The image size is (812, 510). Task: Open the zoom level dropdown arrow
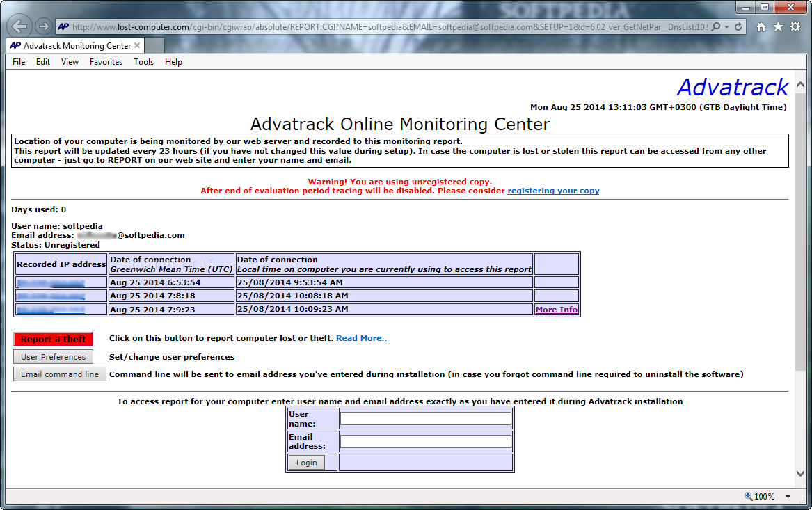[x=788, y=497]
